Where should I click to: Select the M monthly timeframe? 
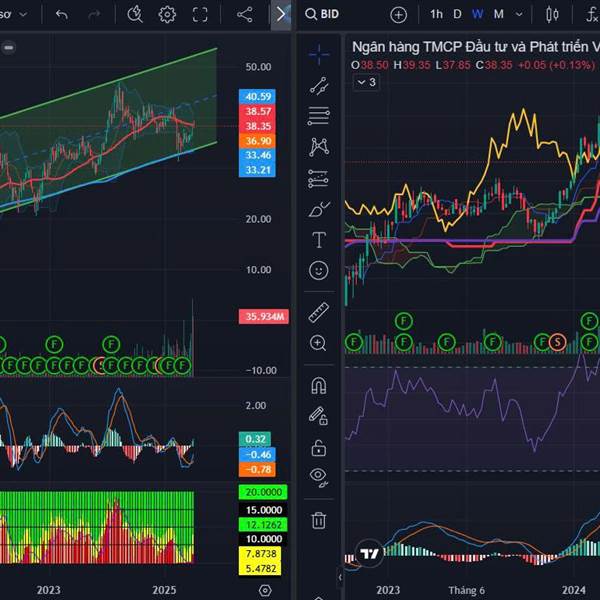pos(498,14)
